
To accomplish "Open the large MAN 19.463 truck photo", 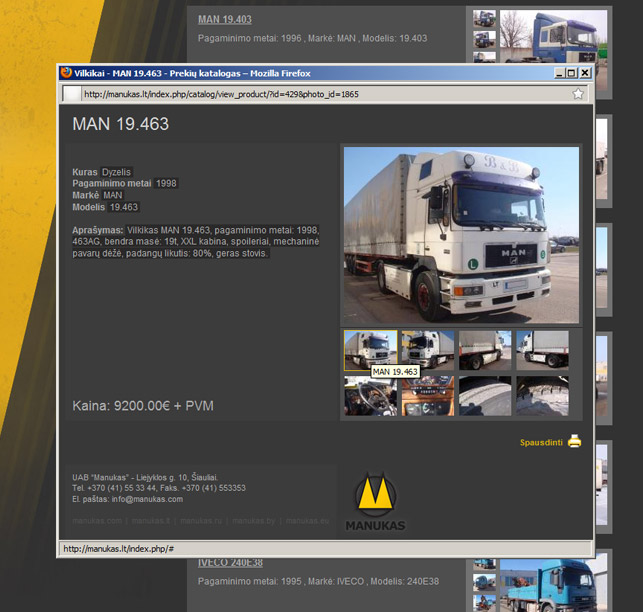I will click(x=461, y=235).
